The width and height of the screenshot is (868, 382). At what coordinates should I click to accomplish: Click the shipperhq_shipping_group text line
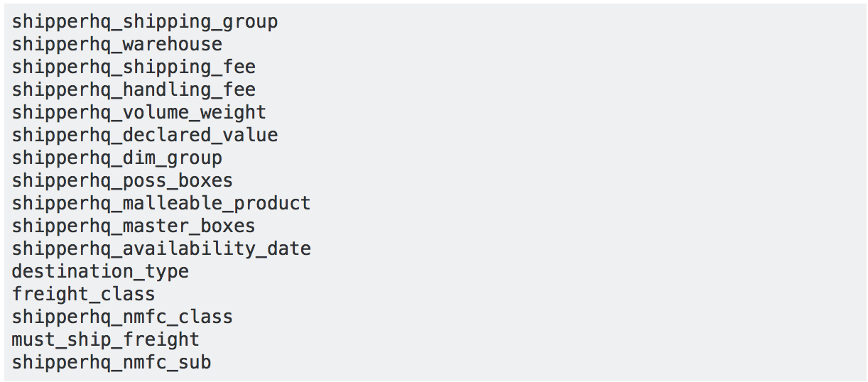point(145,22)
